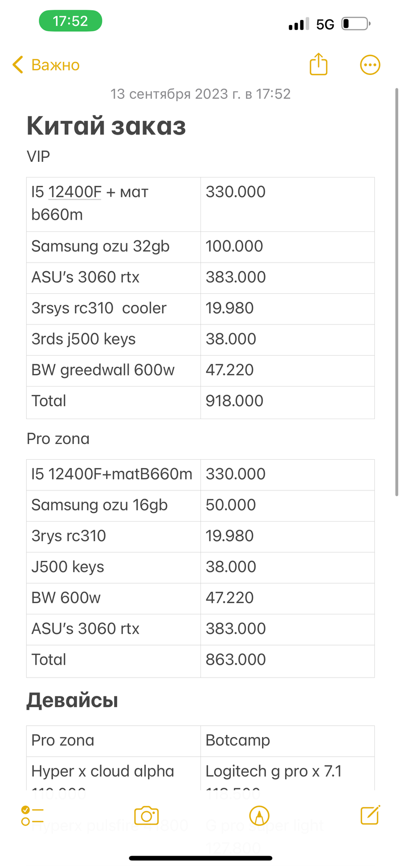This screenshot has height=868, width=401.
Task: Tap the checklist icon in the bottom toolbar
Action: 32,816
